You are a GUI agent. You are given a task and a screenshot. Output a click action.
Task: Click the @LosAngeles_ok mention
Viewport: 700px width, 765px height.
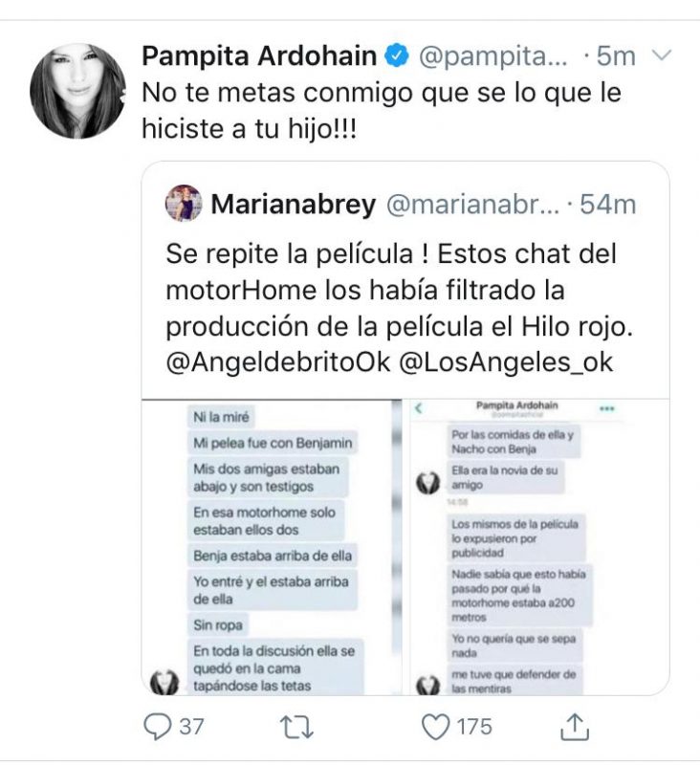(x=506, y=362)
